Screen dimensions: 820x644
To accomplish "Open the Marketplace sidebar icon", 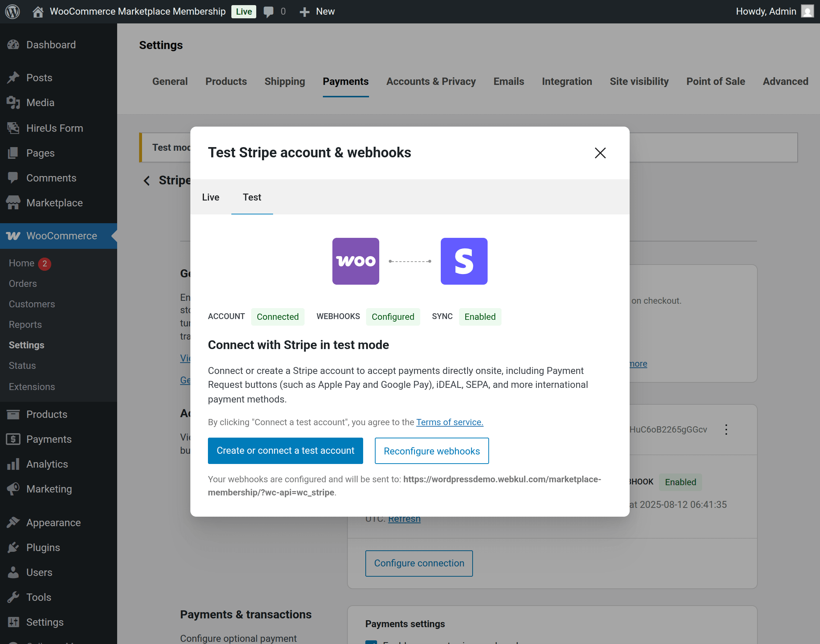I will 13,202.
